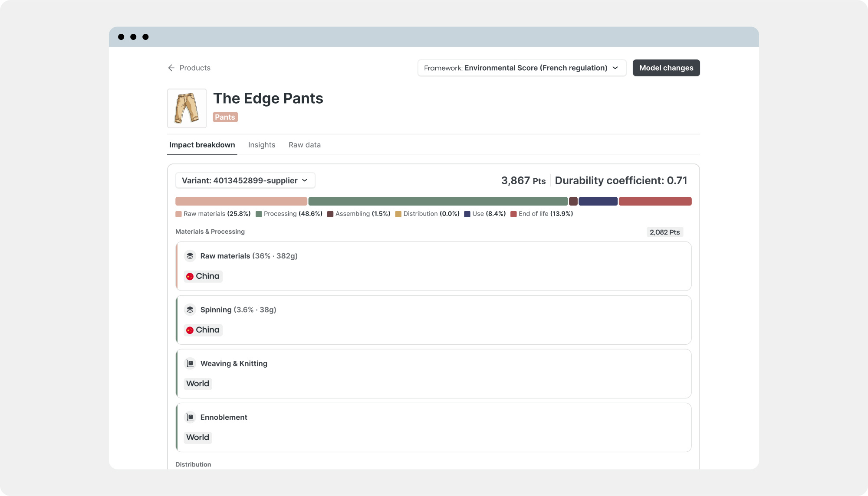Switch to the Insights tab
The width and height of the screenshot is (868, 496).
tap(261, 145)
